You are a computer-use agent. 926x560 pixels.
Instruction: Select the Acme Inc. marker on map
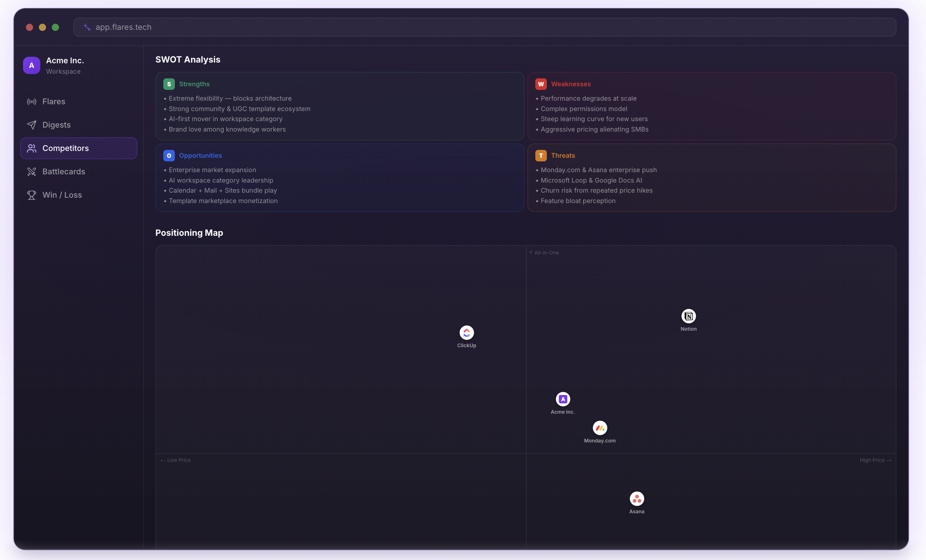click(563, 399)
